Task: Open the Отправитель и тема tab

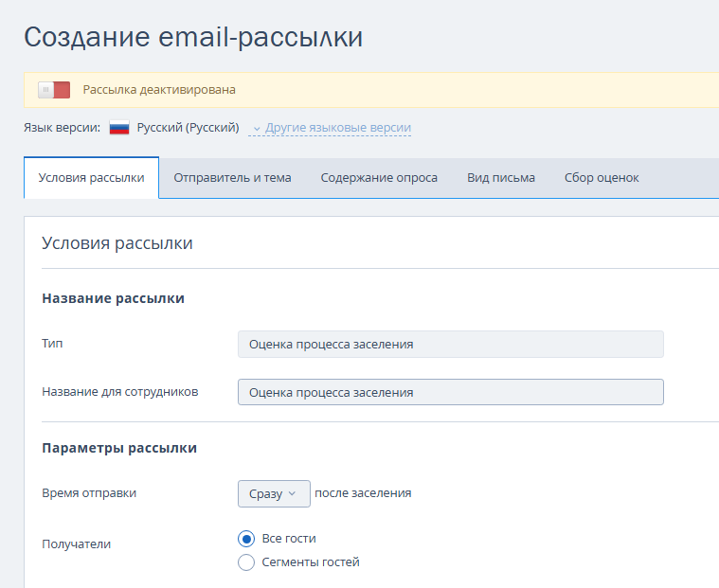Action: coord(232,178)
